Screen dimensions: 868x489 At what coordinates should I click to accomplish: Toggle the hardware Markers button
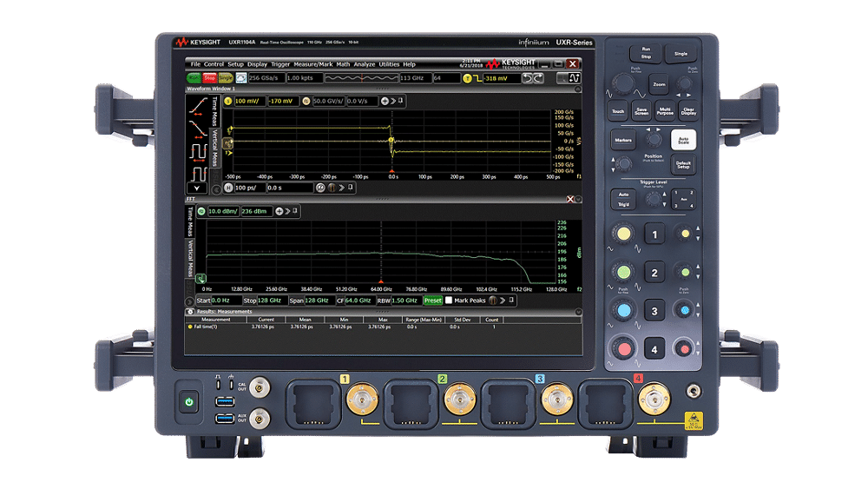(622, 140)
